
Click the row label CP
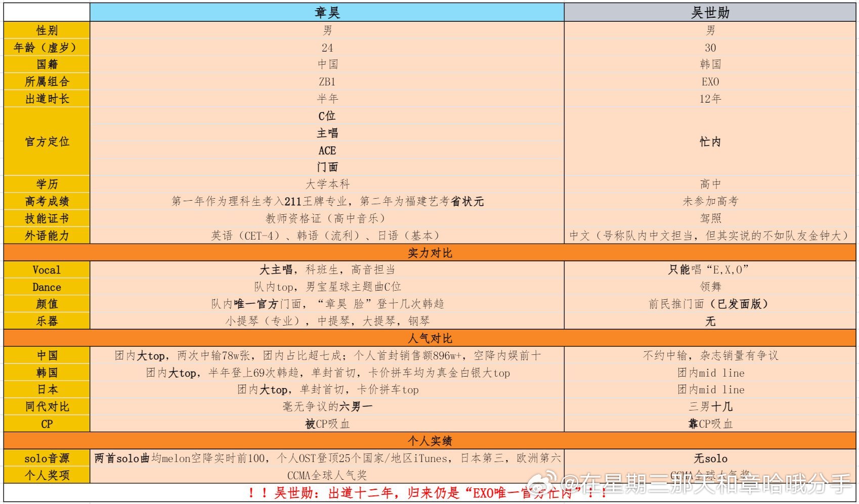tap(47, 424)
